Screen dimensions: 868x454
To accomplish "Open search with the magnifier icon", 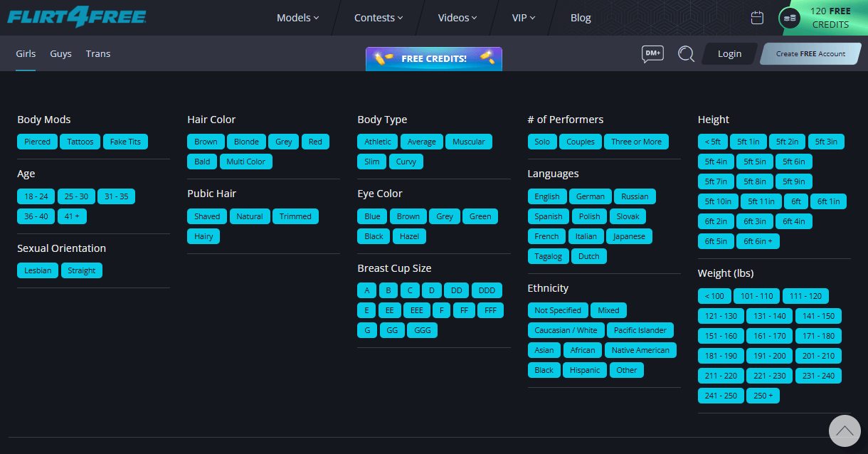I will [686, 54].
